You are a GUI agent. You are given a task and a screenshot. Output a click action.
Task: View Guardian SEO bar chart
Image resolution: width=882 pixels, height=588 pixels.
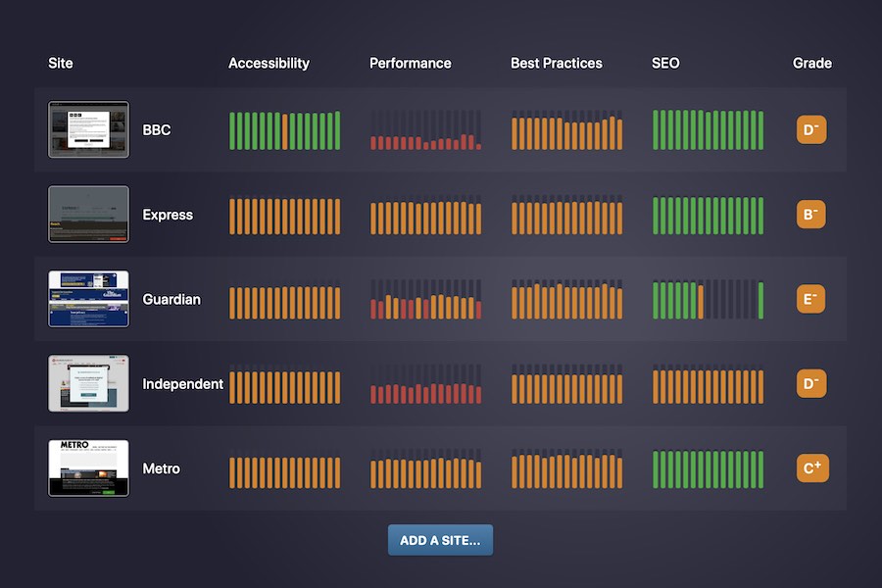pos(709,299)
